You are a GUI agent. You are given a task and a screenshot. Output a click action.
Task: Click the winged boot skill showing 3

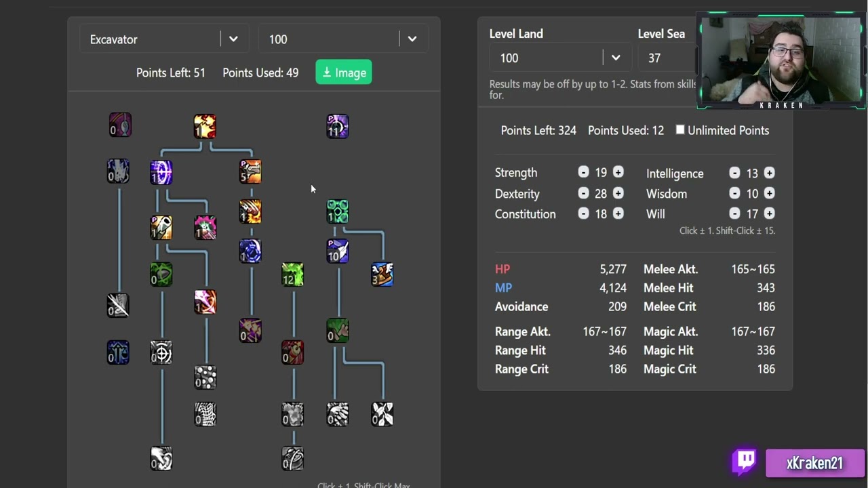pos(382,274)
